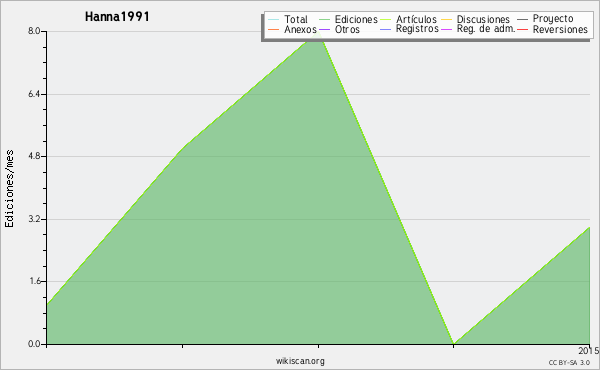Click the y-axis label Ediciones/mes
The height and width of the screenshot is (370, 600).
pyautogui.click(x=9, y=189)
